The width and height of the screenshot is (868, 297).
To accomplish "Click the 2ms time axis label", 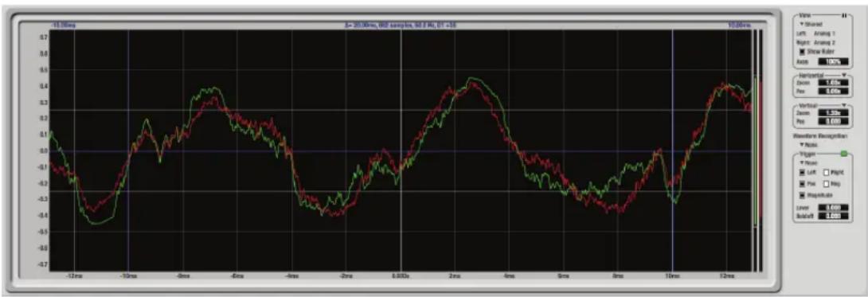I will point(455,276).
